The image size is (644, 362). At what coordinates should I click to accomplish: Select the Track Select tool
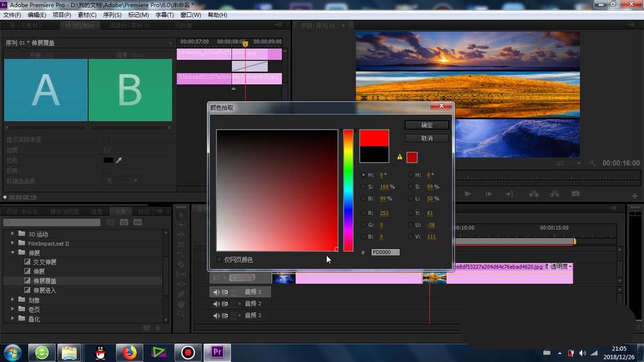click(x=181, y=225)
